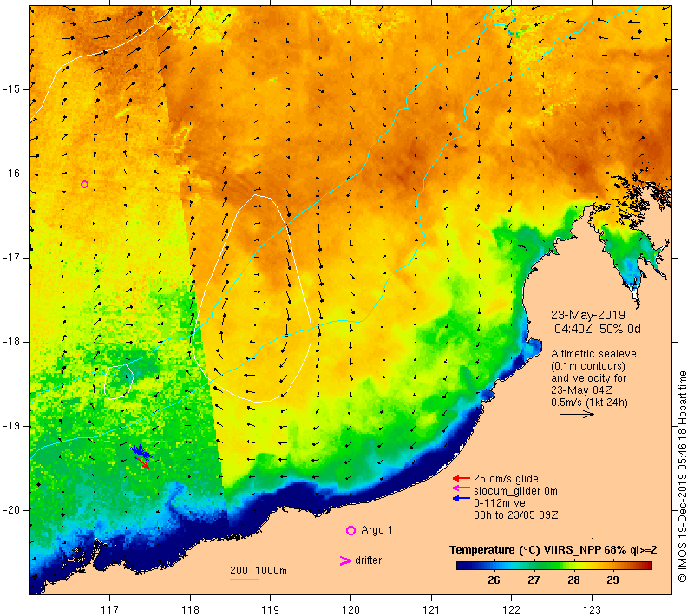Click the latitude label -20
This screenshot has height=616, width=694.
[10, 510]
